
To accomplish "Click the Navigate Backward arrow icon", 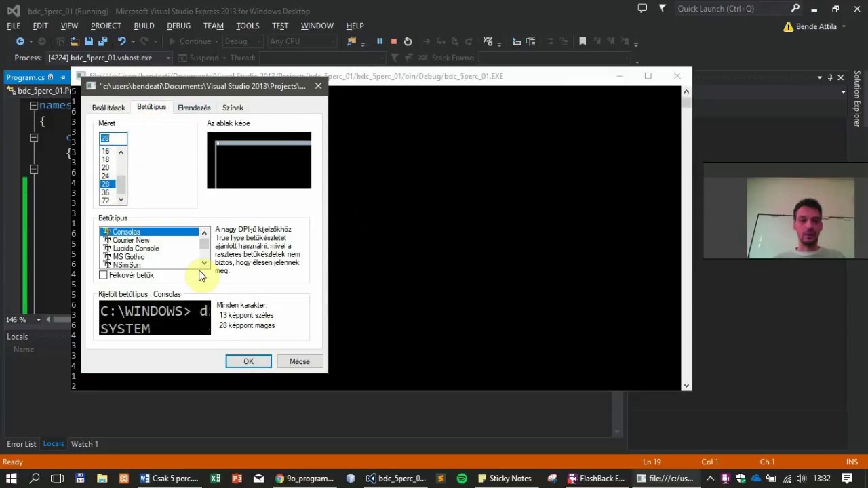I will tap(20, 41).
